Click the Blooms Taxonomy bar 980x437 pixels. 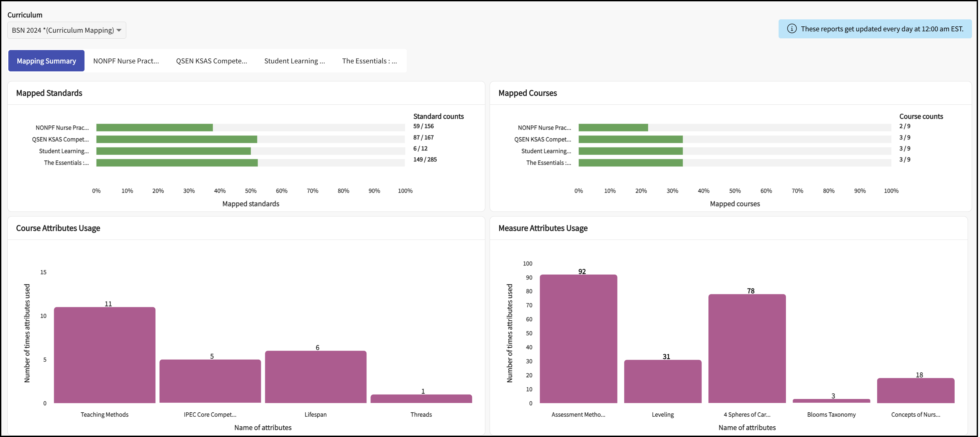[831, 401]
